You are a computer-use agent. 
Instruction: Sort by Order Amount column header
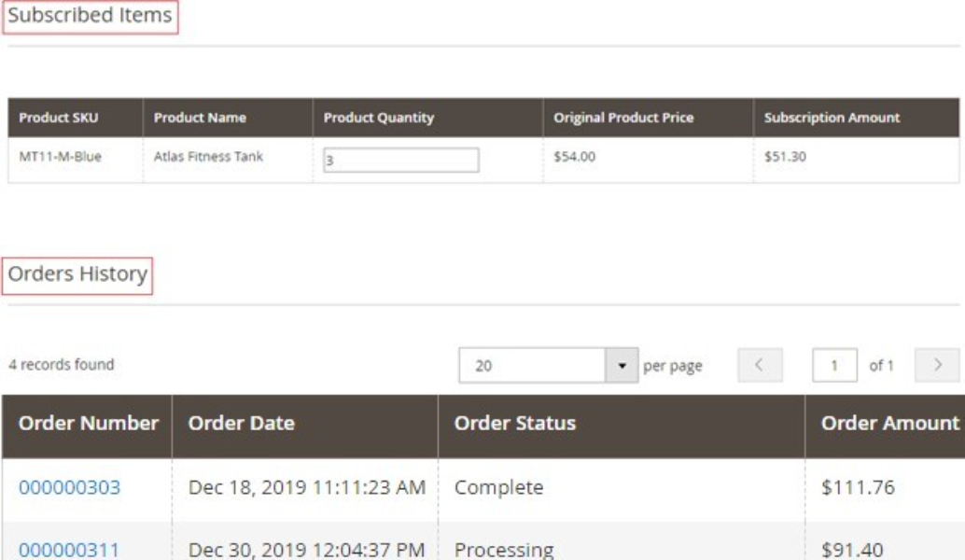888,424
